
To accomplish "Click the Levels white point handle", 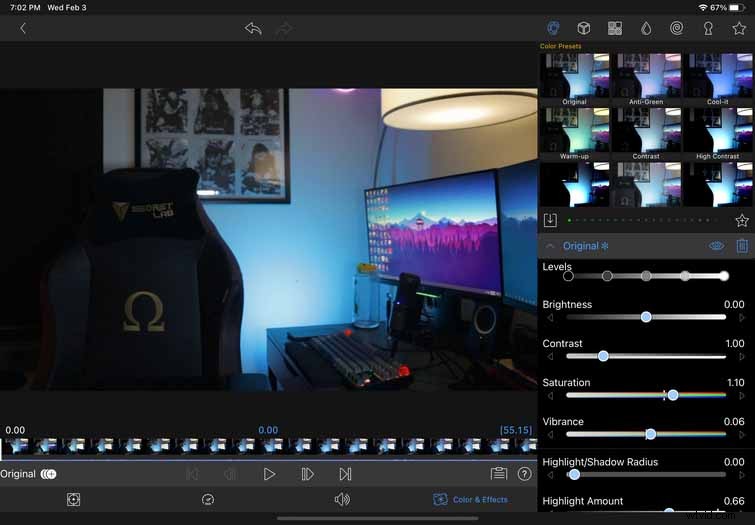I will coord(724,276).
